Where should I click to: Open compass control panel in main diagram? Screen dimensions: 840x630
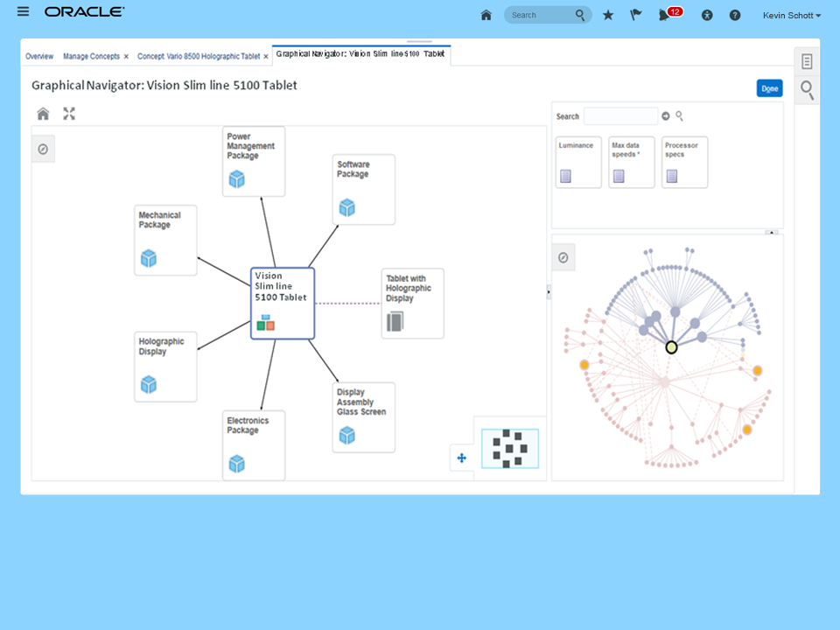[43, 149]
